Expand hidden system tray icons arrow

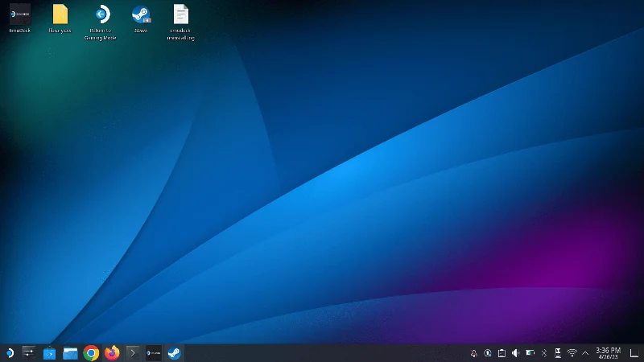pyautogui.click(x=585, y=353)
